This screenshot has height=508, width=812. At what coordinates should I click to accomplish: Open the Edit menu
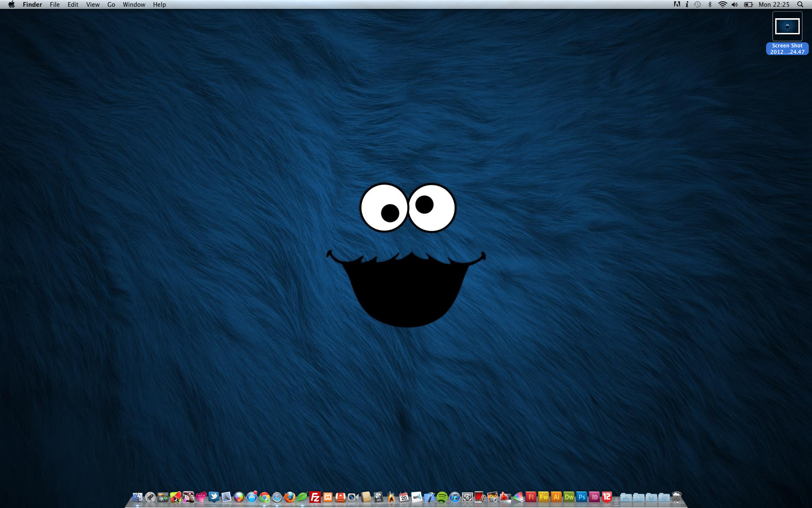pyautogui.click(x=73, y=4)
